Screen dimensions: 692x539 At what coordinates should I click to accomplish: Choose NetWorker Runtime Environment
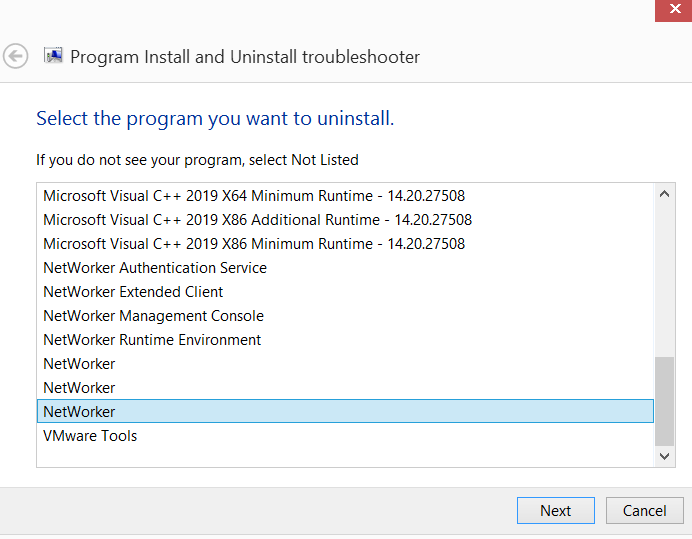tap(152, 340)
